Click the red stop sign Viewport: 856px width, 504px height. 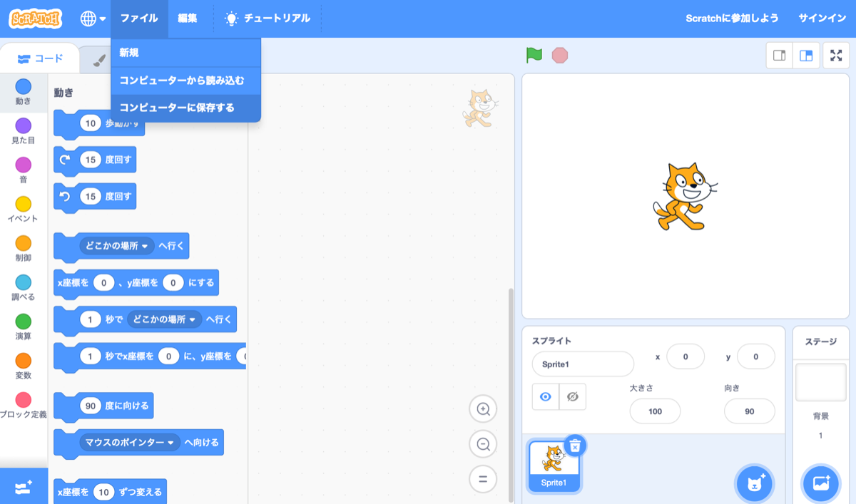tap(560, 55)
